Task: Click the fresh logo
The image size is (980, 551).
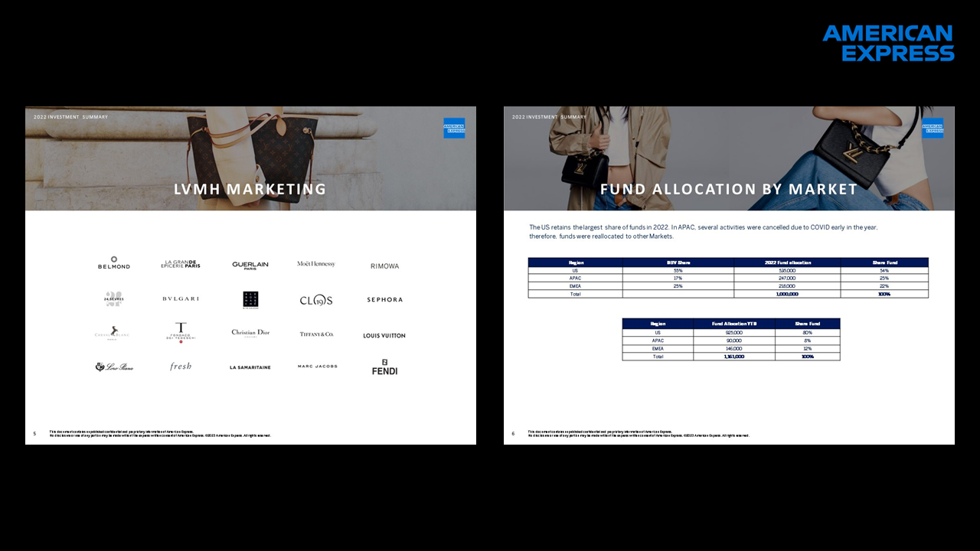Action: pos(181,367)
